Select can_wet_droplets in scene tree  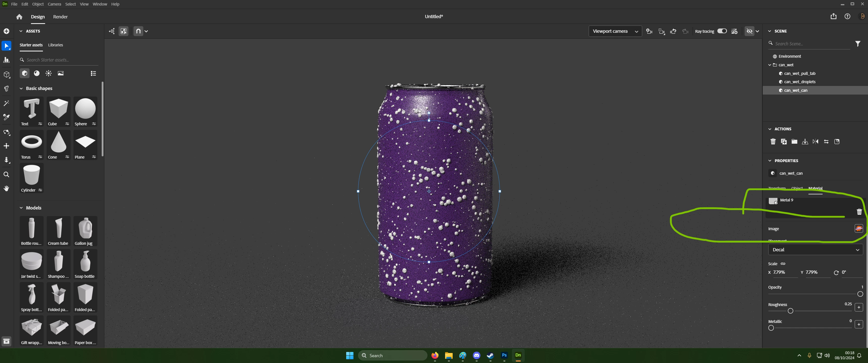[x=800, y=82]
